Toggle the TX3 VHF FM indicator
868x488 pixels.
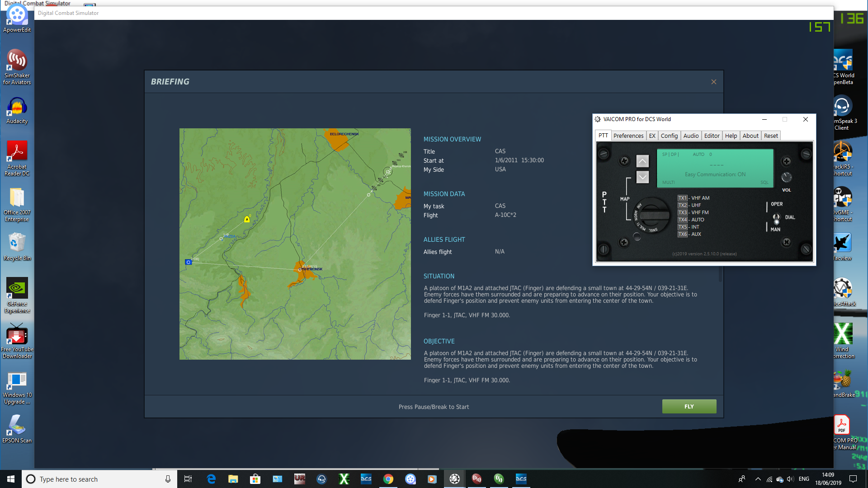pyautogui.click(x=683, y=212)
